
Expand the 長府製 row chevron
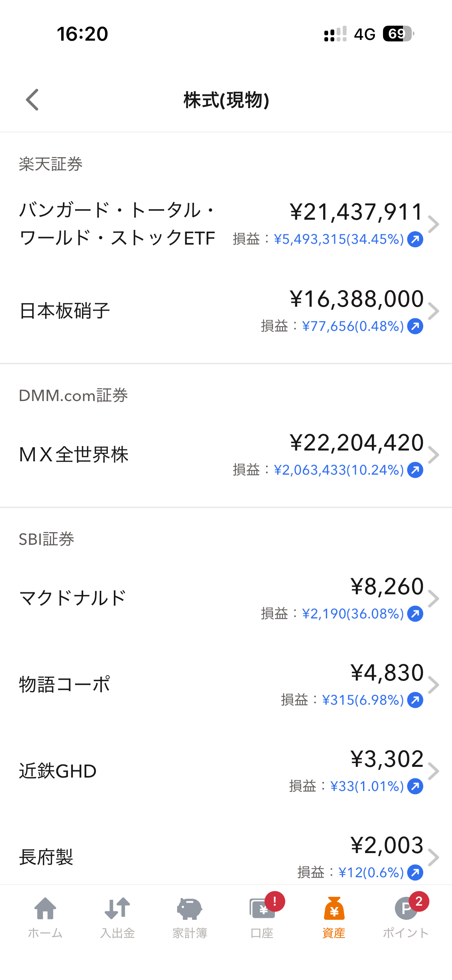(x=434, y=858)
